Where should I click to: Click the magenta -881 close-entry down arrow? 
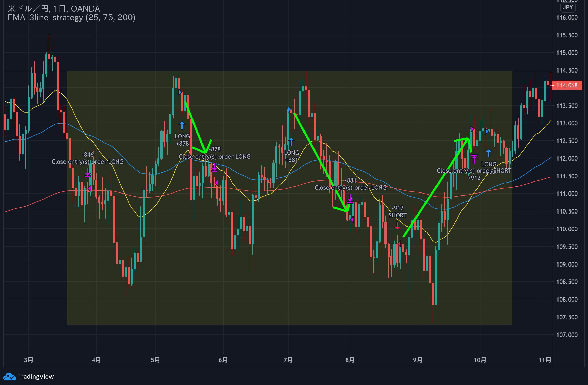pos(350,199)
